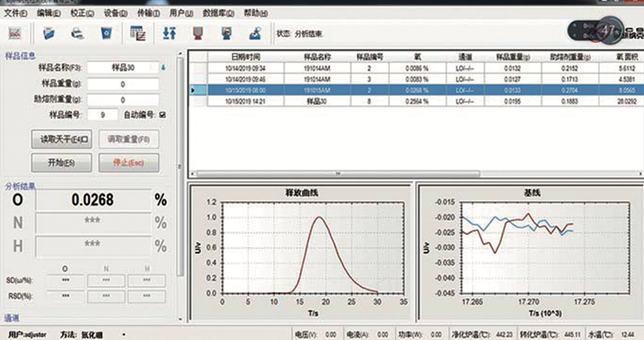Click the 样品名称 input showing 样品30
This screenshot has width=644, height=340.
pos(123,67)
